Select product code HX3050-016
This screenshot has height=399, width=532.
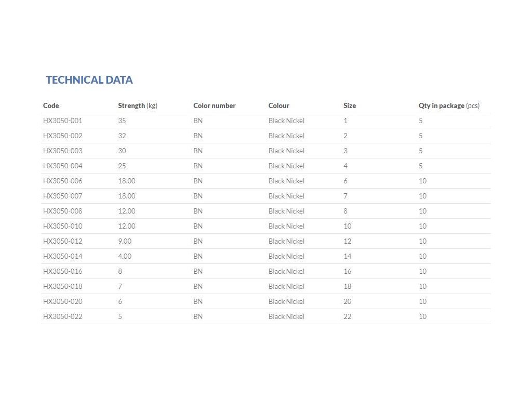click(x=63, y=271)
